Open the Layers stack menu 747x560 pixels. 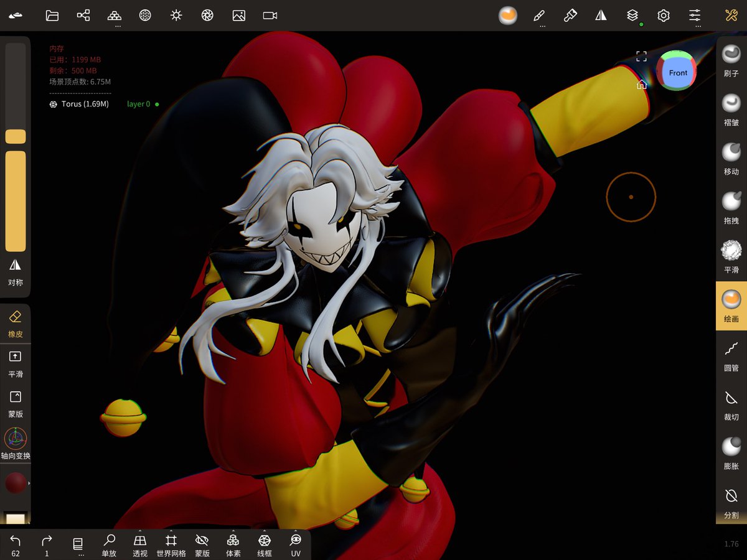[632, 16]
